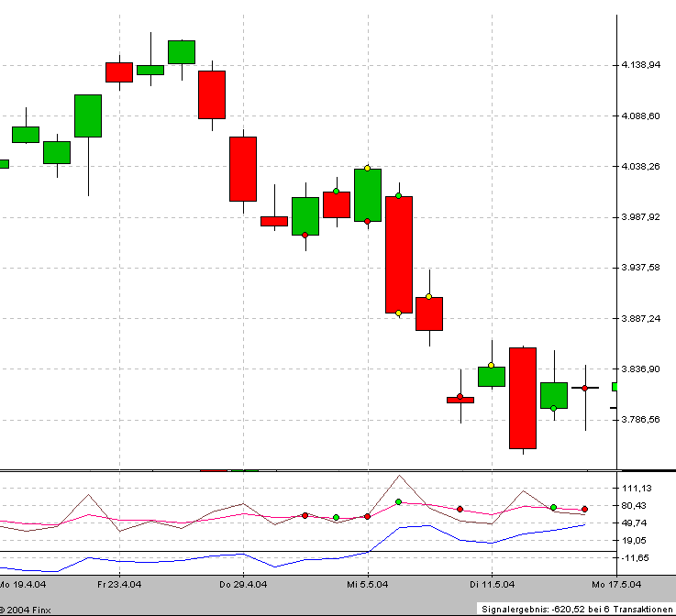The image size is (676, 616).
Task: Select the Fr 23.4.04 date label
Action: pyautogui.click(x=119, y=585)
